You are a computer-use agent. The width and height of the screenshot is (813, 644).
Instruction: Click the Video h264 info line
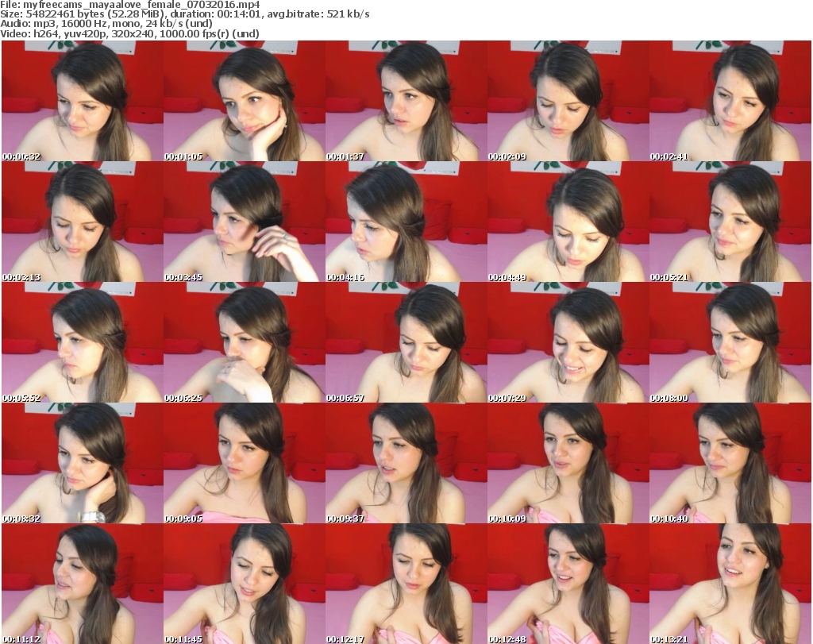click(x=129, y=33)
